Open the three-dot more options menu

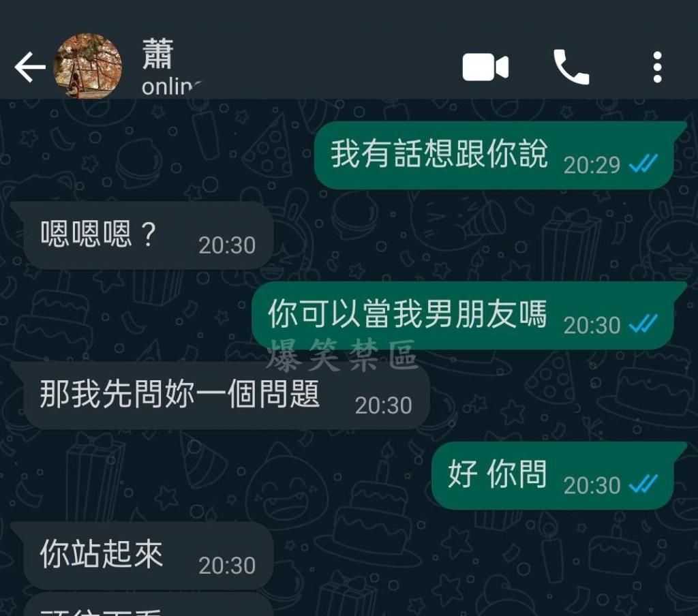tap(658, 67)
